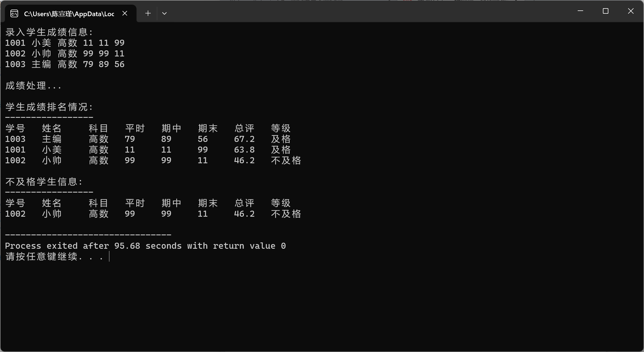The height and width of the screenshot is (352, 644).
Task: Click the 录入学生成绩信息 heading line
Action: pos(49,32)
